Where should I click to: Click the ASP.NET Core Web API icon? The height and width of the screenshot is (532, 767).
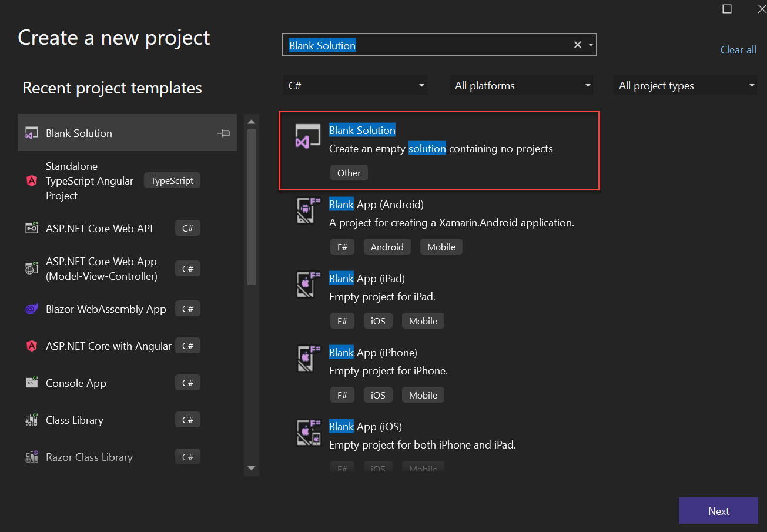coord(32,228)
